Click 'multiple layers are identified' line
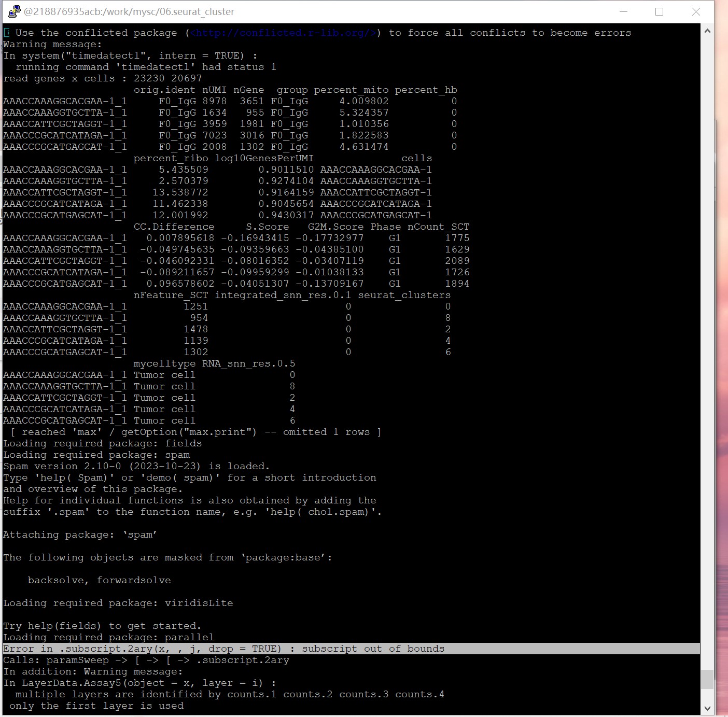The width and height of the screenshot is (728, 717). [x=230, y=694]
